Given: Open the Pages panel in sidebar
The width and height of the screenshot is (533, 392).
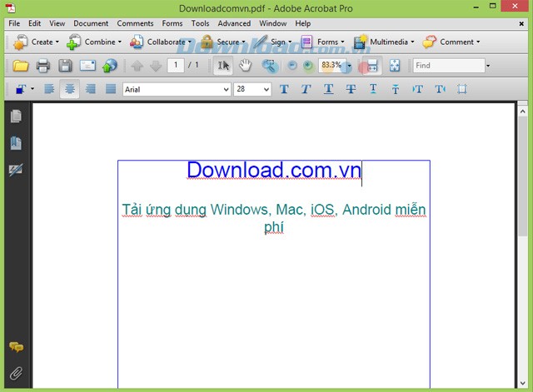Looking at the screenshot, I should [x=16, y=117].
